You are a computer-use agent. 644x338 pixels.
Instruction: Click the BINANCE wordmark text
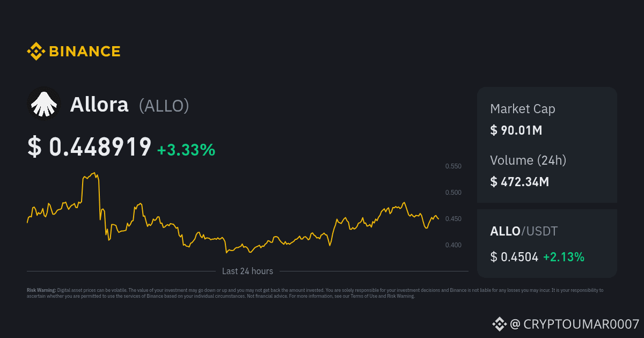(85, 52)
